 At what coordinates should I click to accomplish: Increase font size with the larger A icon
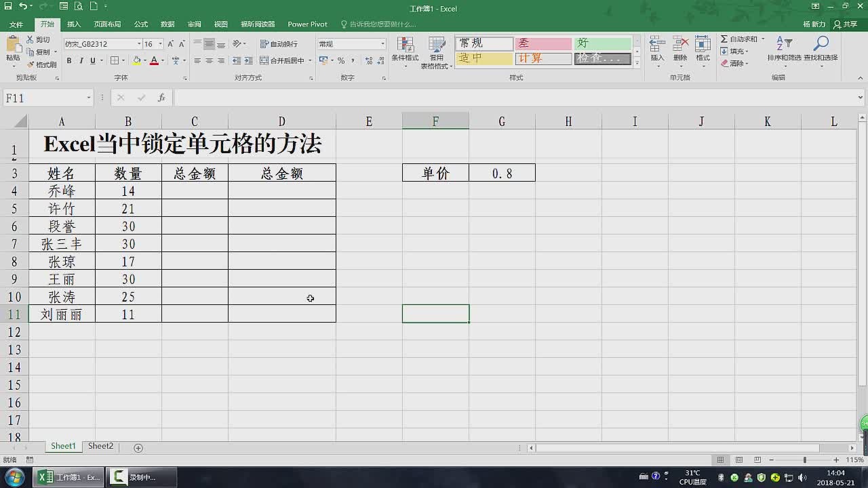171,44
